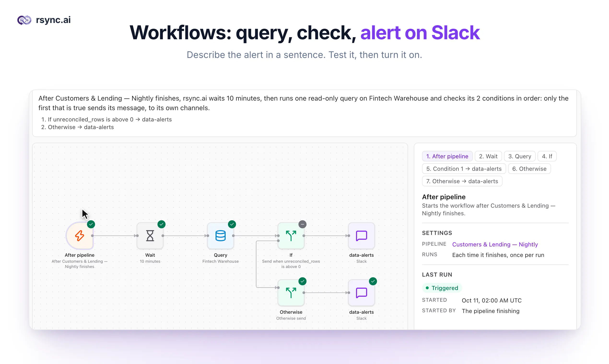The width and height of the screenshot is (609, 364).
Task: Click the rsync.ai logo icon
Action: (24, 20)
